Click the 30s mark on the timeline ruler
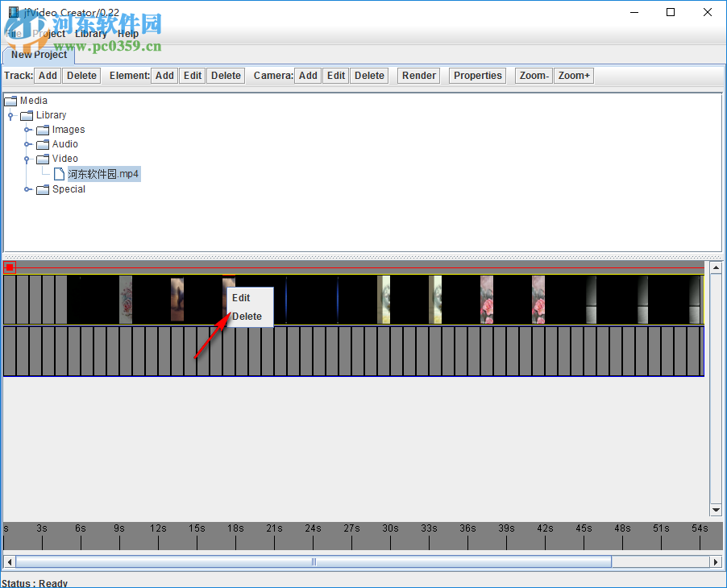 [x=389, y=528]
